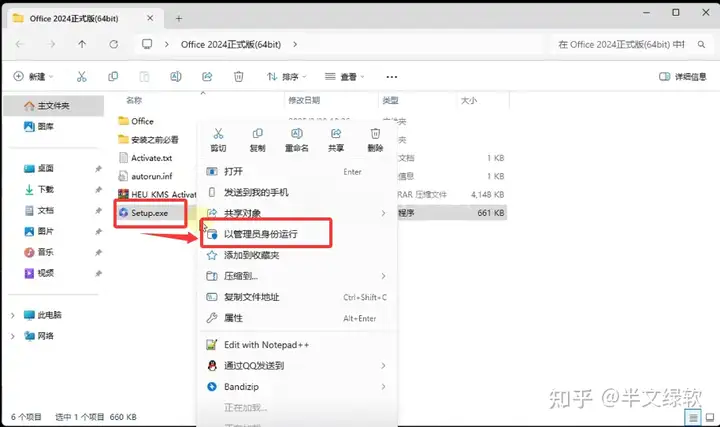Viewport: 720px width, 427px height.
Task: Select 打开 in context menu
Action: [x=298, y=172]
